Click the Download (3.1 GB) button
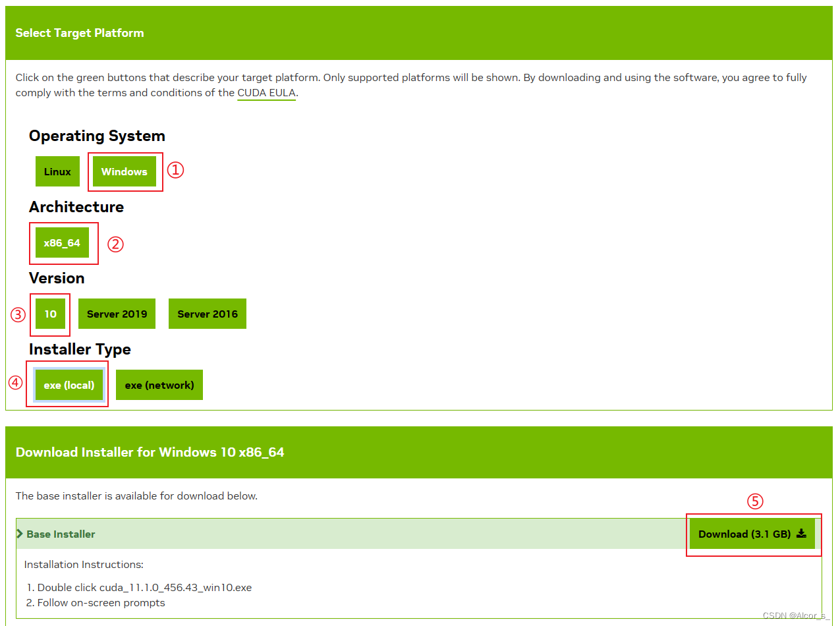 pyautogui.click(x=752, y=534)
